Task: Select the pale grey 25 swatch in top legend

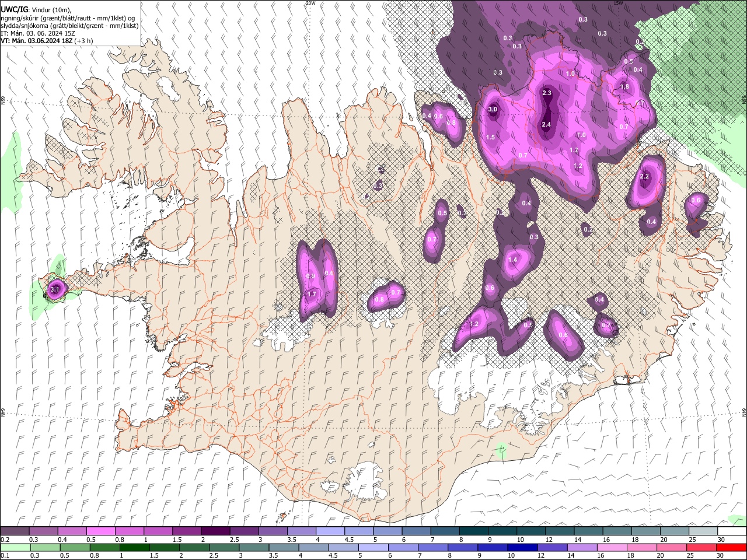Action: tap(703, 531)
